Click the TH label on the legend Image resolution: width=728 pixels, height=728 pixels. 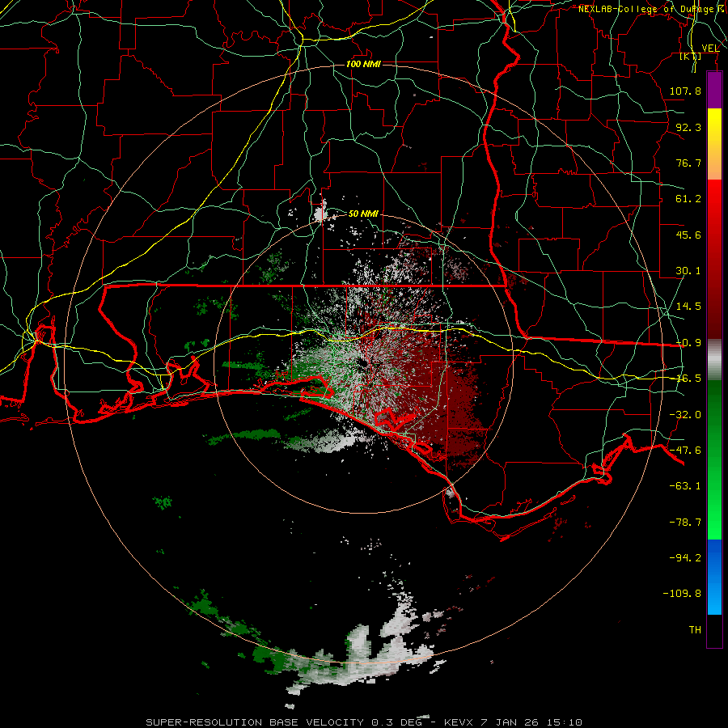[695, 630]
